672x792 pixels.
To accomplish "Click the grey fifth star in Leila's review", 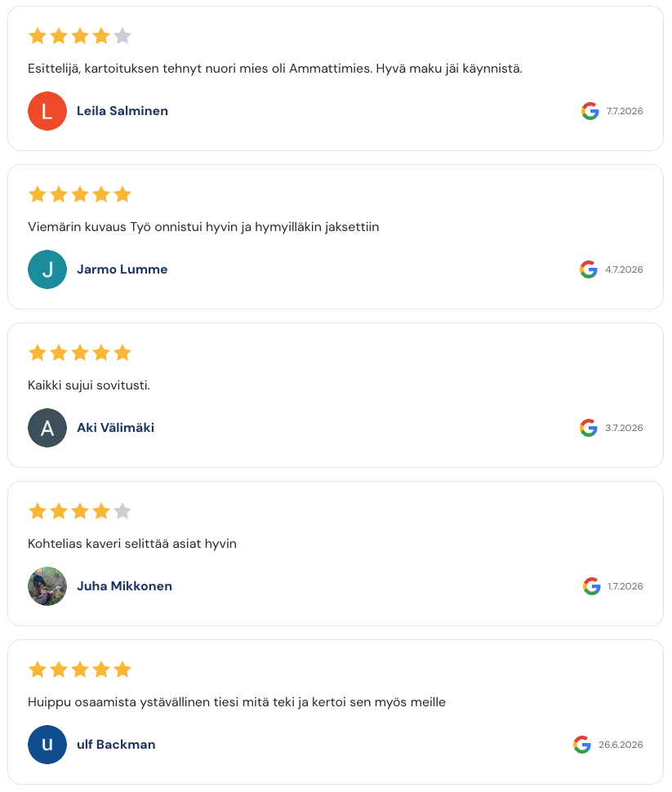I will (122, 37).
